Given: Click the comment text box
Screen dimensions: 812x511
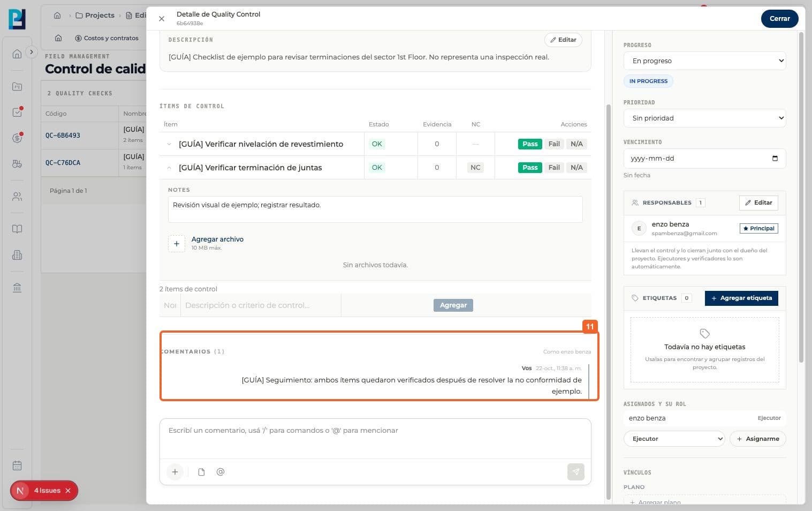Looking at the screenshot, I should coord(375,438).
